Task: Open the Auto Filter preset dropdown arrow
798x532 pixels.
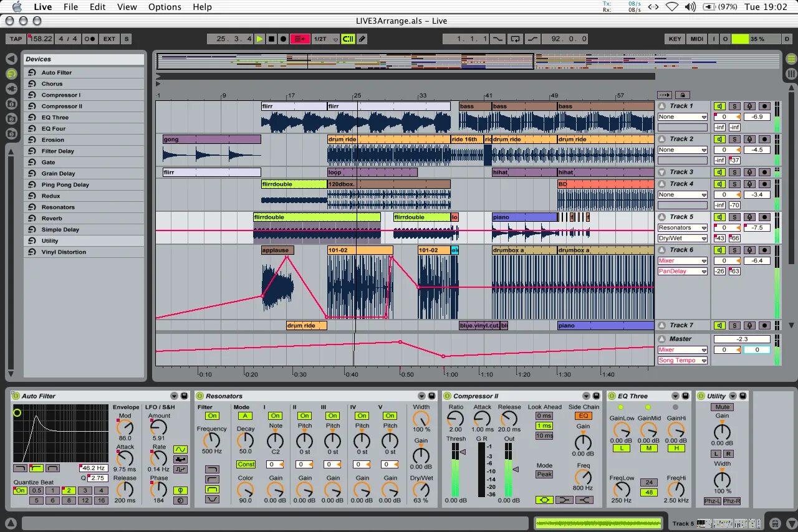Action: [174, 396]
